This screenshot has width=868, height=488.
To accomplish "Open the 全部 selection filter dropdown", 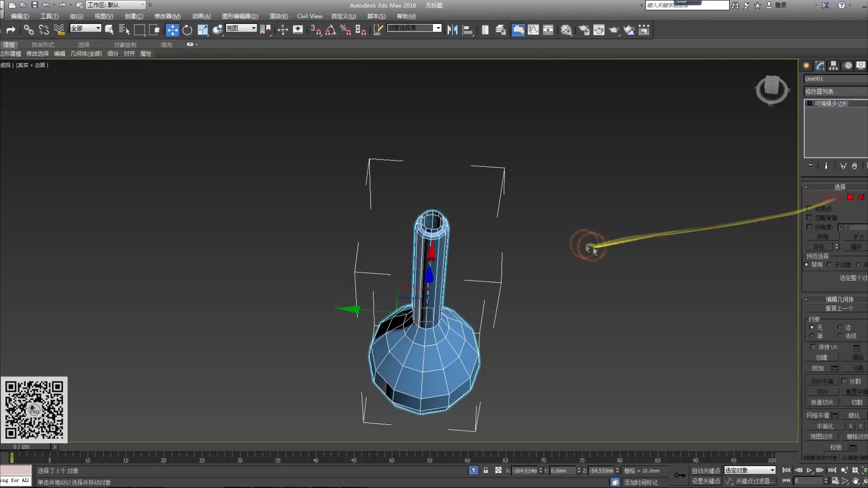I will pyautogui.click(x=85, y=28).
